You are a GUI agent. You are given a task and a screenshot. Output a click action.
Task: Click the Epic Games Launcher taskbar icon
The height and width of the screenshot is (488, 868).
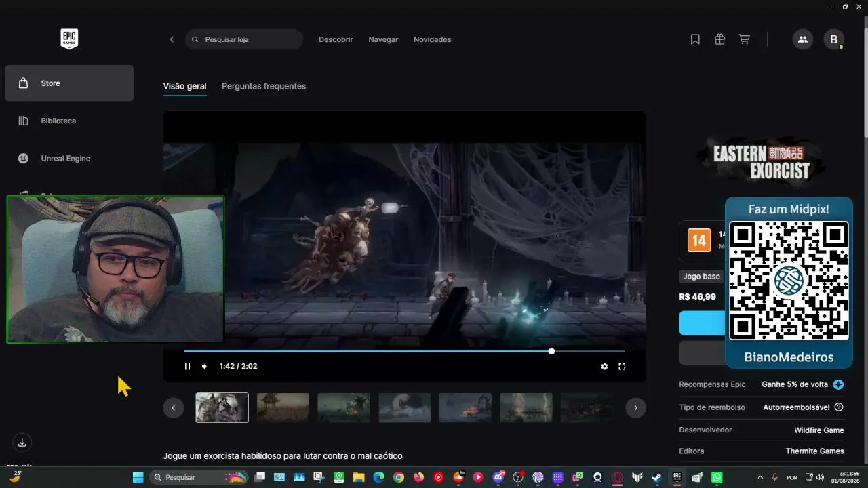coord(677,477)
